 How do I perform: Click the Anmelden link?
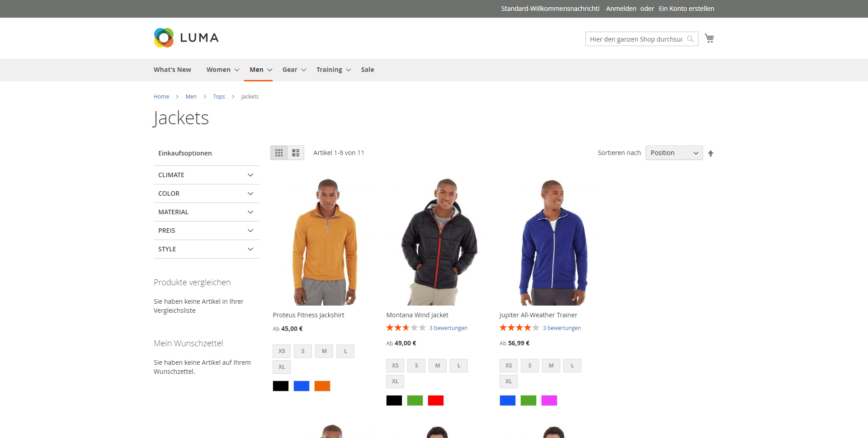click(620, 9)
